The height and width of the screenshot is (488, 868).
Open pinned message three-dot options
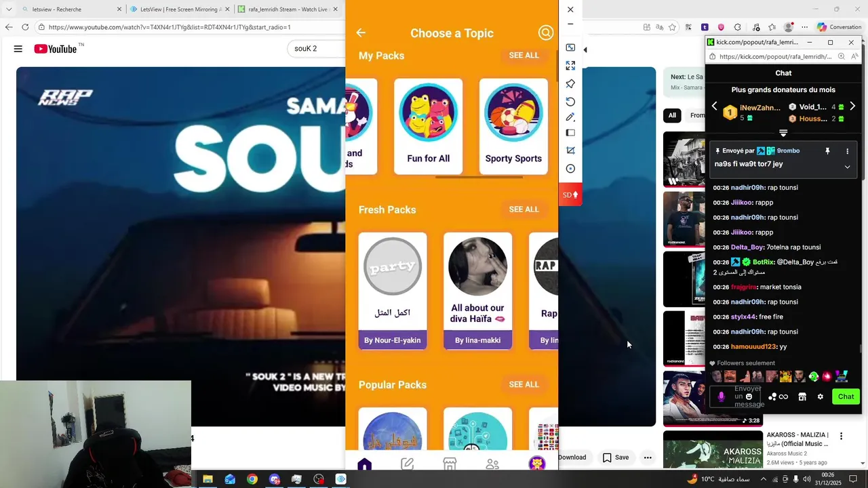pyautogui.click(x=847, y=151)
